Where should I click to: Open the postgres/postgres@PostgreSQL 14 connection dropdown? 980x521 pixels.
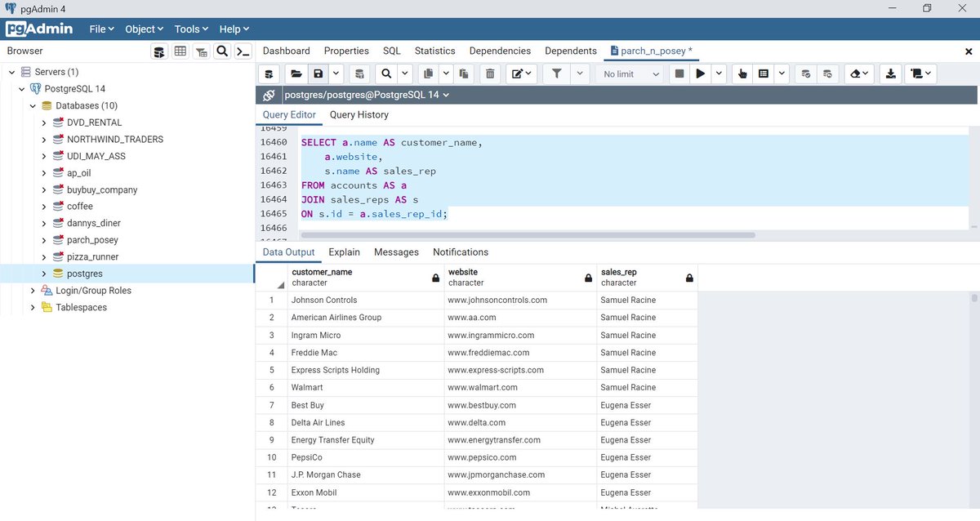point(366,95)
